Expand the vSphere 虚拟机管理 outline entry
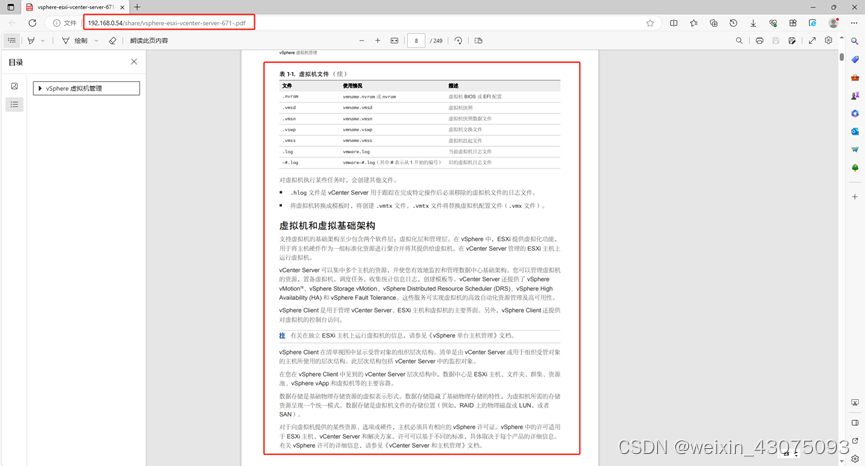The width and height of the screenshot is (865, 466). pos(40,88)
